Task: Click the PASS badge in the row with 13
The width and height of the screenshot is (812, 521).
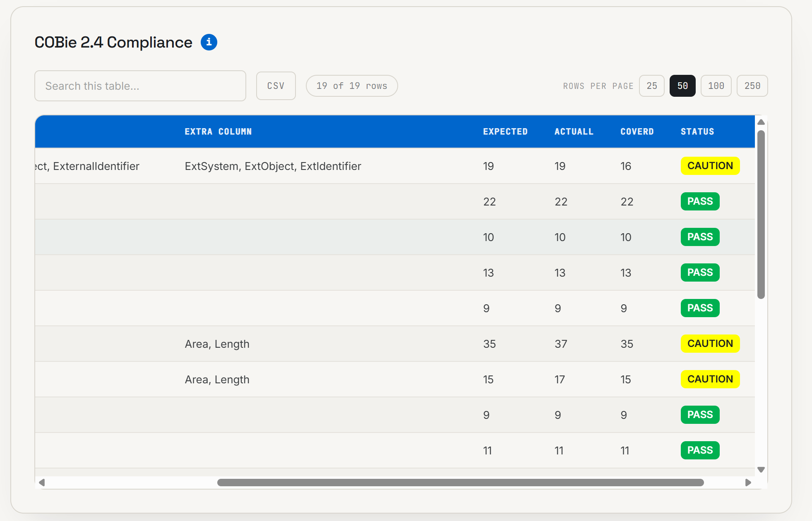Action: 700,272
